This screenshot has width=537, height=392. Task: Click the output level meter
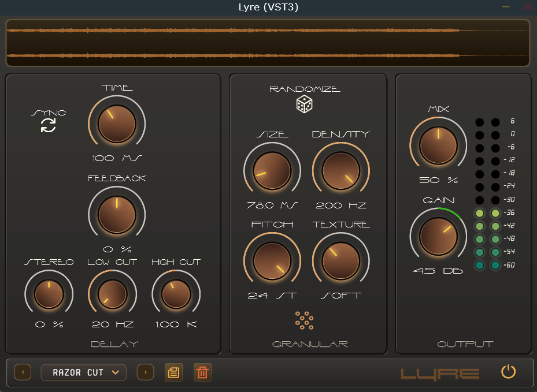pos(495,193)
